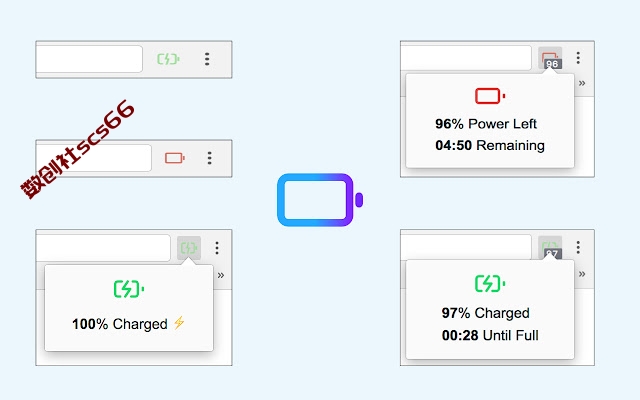Screen dimensions: 640x400
Task: Open the three-dot menu beside the red battery icon
Action: (x=209, y=158)
